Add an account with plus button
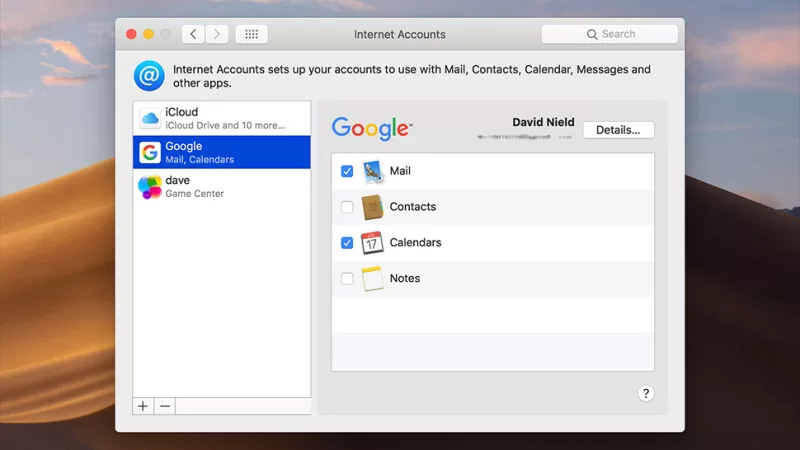This screenshot has width=800, height=450. (143, 406)
